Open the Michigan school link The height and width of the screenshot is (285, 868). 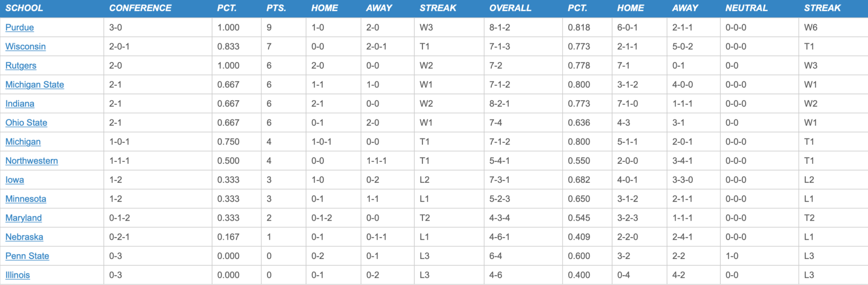click(23, 142)
